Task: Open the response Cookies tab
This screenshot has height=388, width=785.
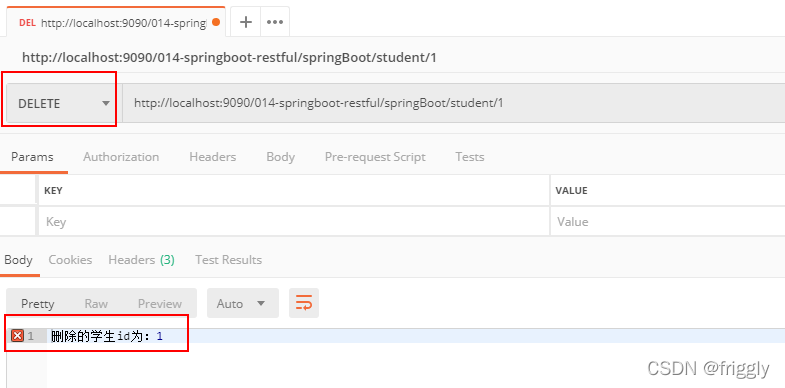Action: [x=70, y=260]
